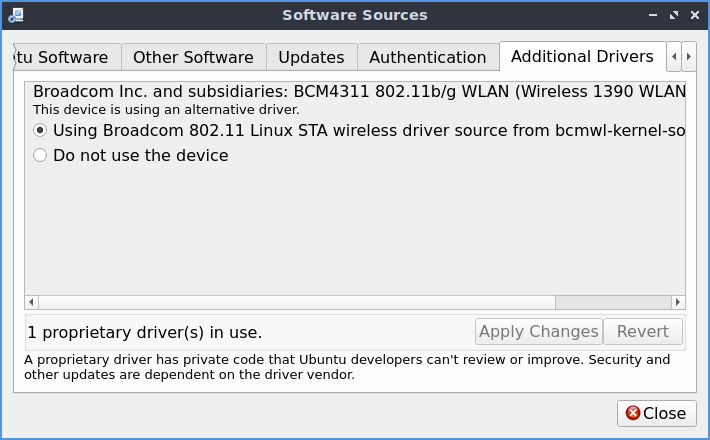Open the Other Software tab
The height and width of the screenshot is (440, 710).
(x=193, y=57)
